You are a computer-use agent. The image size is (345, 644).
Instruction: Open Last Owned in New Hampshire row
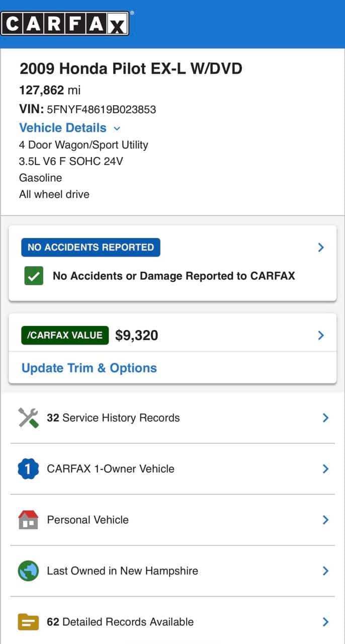pos(122,571)
